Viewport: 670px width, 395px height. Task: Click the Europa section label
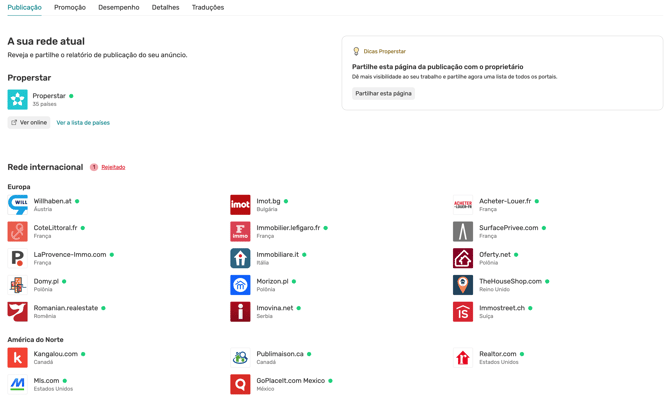pyautogui.click(x=19, y=187)
